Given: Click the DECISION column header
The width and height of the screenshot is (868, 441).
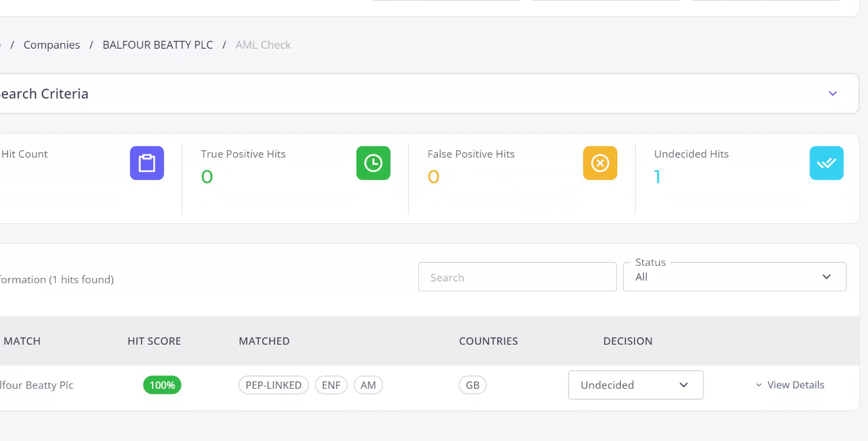Looking at the screenshot, I should pyautogui.click(x=628, y=341).
